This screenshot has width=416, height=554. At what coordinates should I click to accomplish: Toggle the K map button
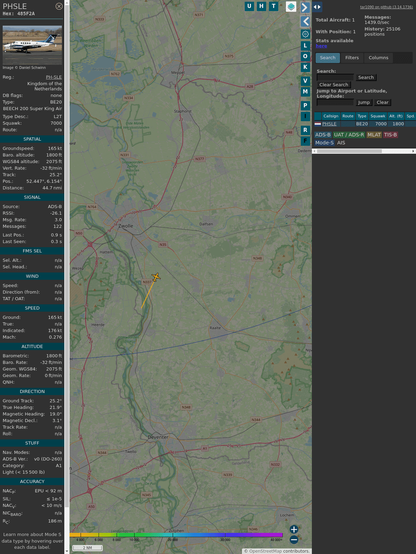click(305, 67)
